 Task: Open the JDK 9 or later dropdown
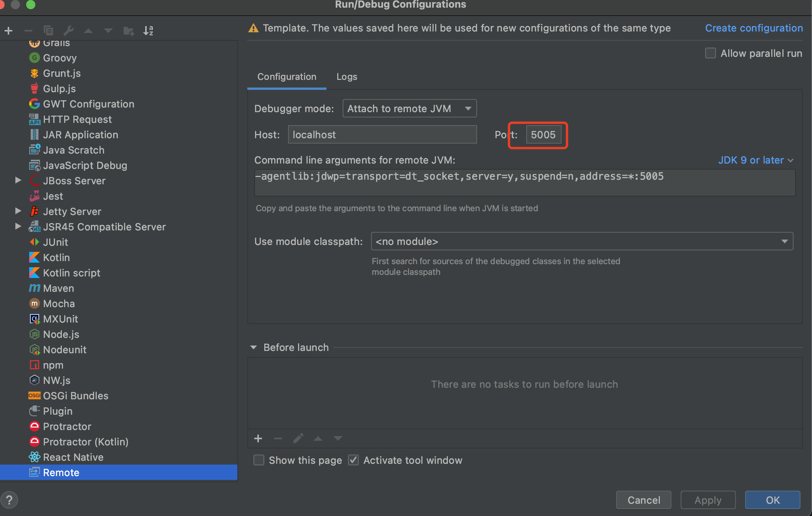click(756, 160)
